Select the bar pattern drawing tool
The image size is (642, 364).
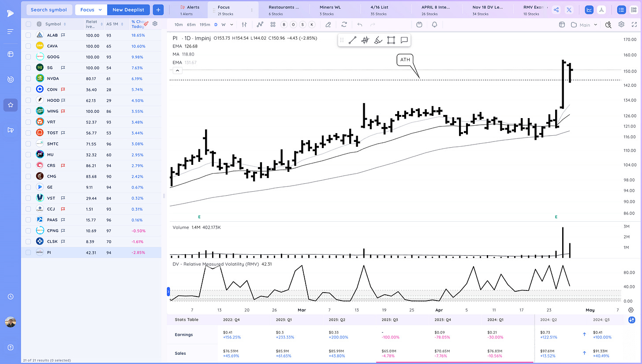coord(365,40)
